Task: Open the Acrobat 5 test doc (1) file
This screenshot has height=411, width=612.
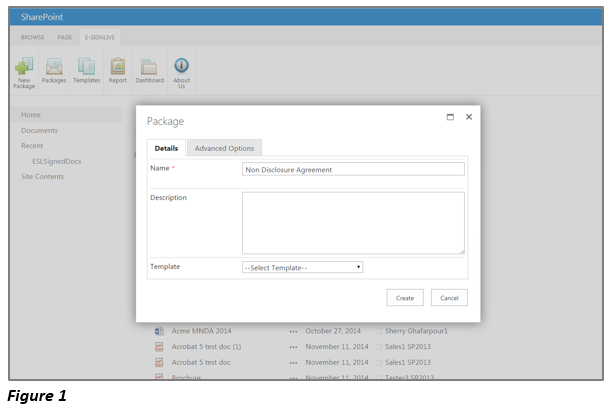Action: pyautogui.click(x=206, y=347)
